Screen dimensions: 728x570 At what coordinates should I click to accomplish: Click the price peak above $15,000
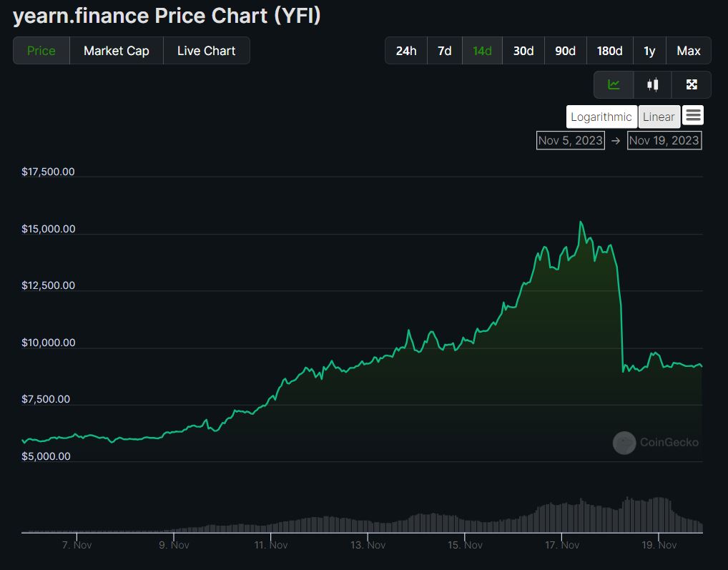581,222
